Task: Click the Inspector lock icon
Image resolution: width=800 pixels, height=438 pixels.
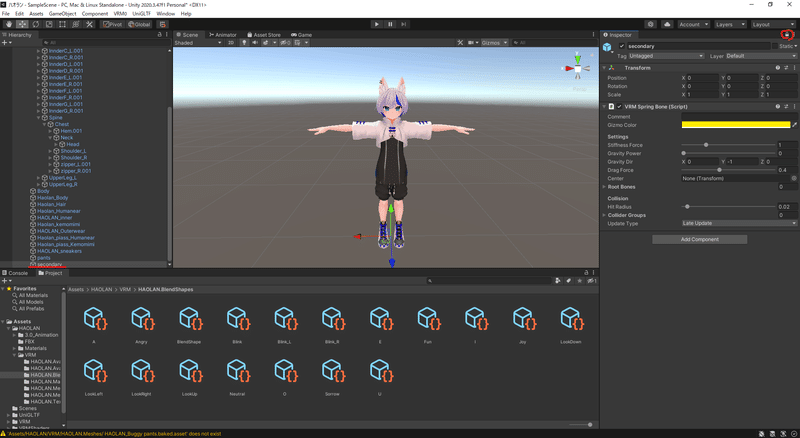Action: 787,35
